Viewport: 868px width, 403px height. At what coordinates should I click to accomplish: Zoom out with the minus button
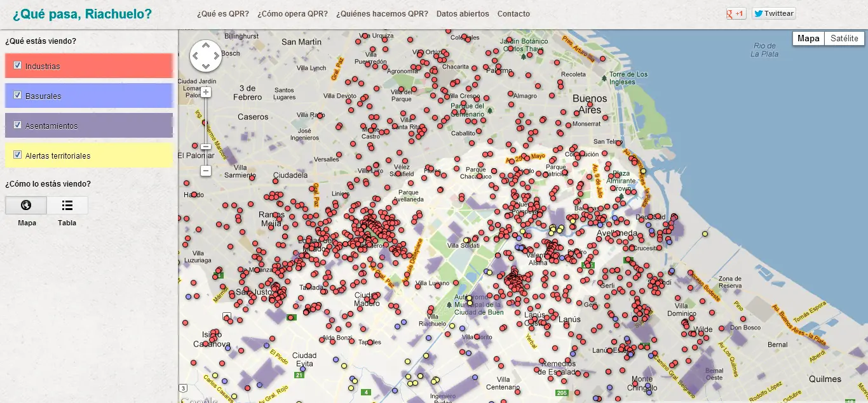[206, 171]
